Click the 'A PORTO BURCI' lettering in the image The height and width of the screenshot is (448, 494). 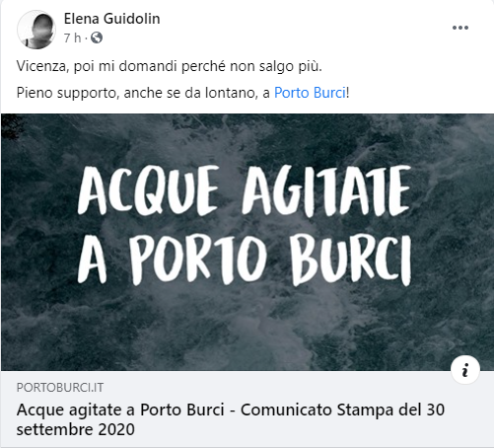pyautogui.click(x=245, y=260)
